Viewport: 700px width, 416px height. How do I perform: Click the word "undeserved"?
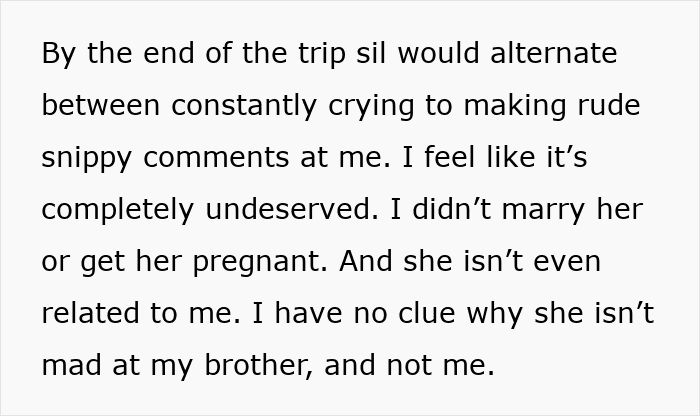tap(292, 209)
